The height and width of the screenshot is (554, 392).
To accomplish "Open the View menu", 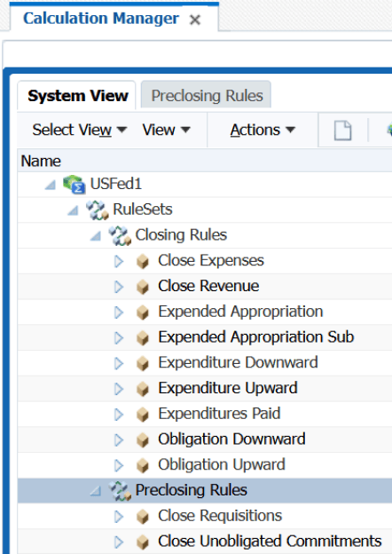I will coord(166,130).
